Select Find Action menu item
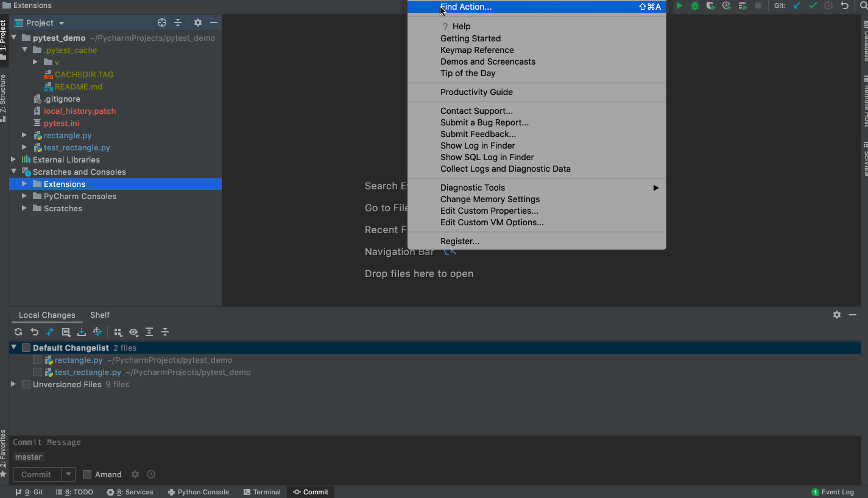This screenshot has width=868, height=498. tap(537, 7)
